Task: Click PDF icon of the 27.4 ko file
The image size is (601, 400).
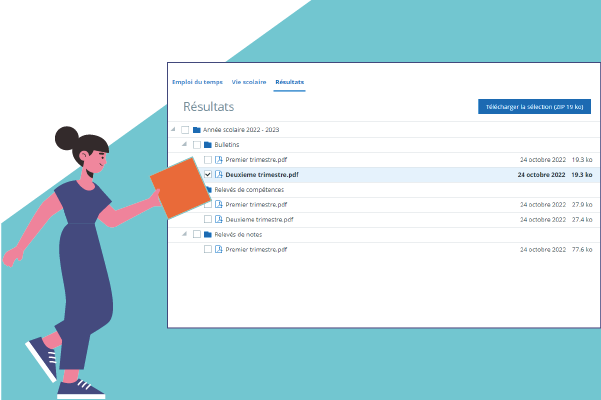Action: (x=219, y=220)
